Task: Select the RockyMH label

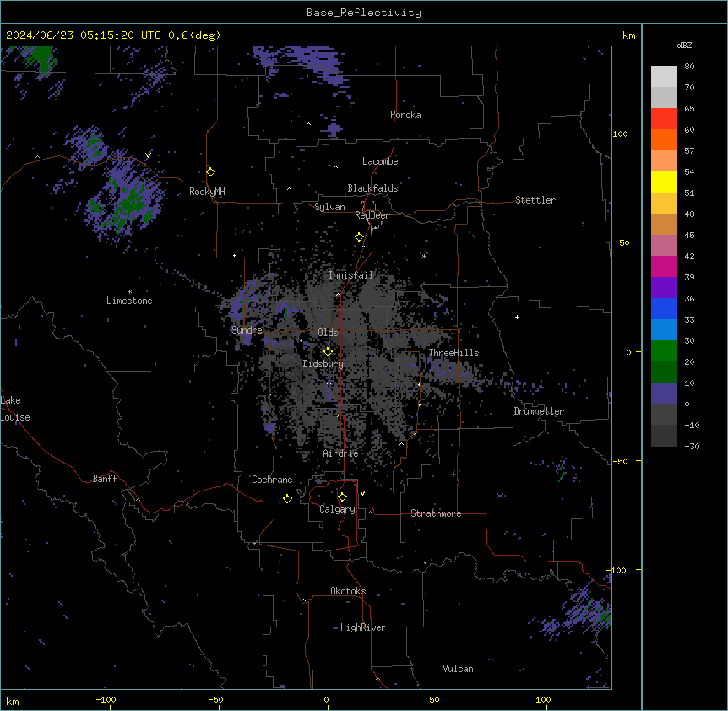Action: pyautogui.click(x=207, y=192)
